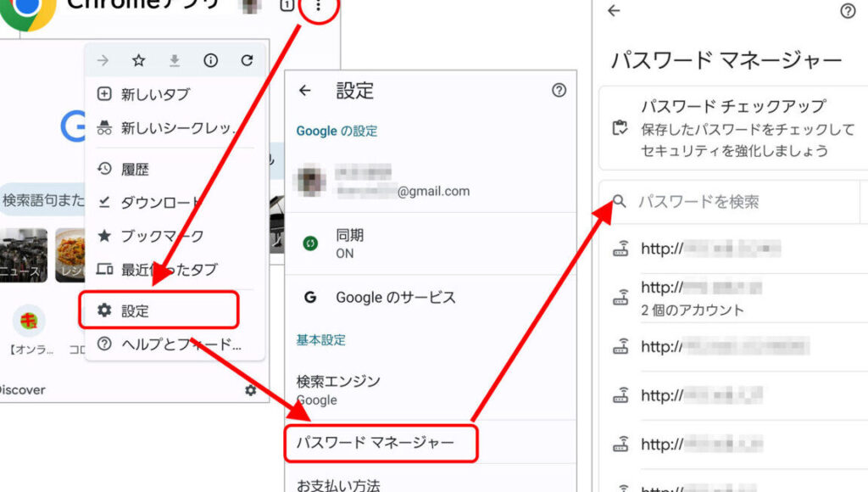The image size is (868, 492).
Task: Click the Discover settings gear icon
Action: click(x=250, y=390)
